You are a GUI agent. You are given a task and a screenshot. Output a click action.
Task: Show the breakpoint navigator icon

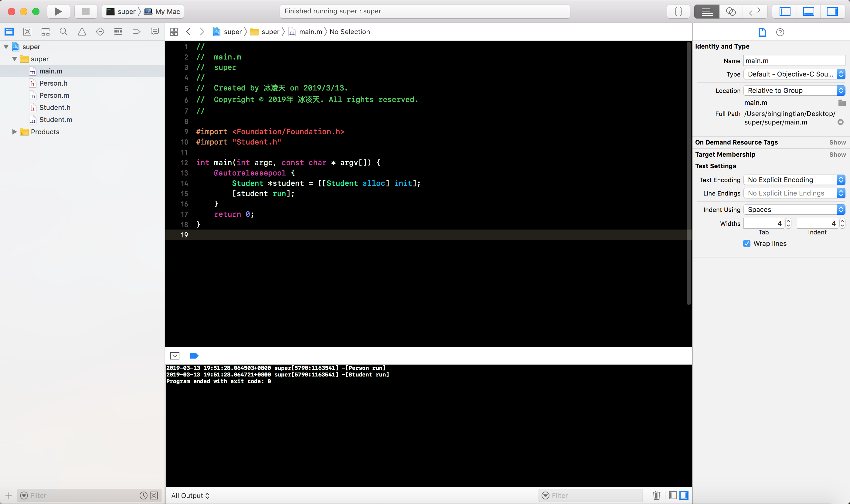(x=136, y=32)
